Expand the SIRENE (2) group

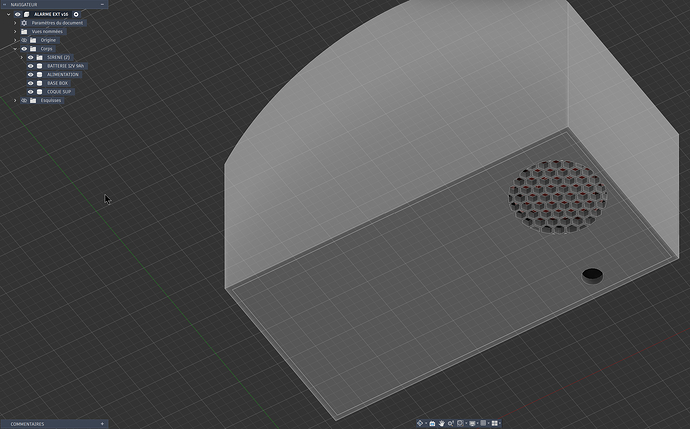[22, 57]
